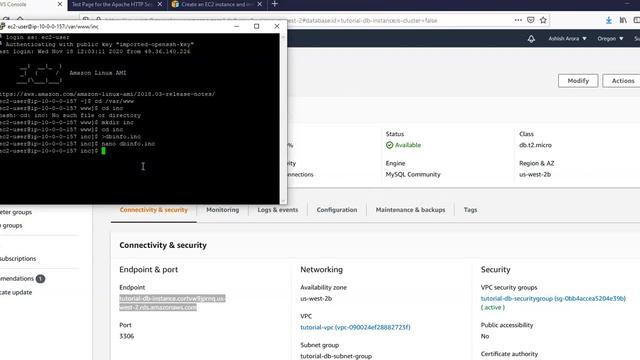The height and width of the screenshot is (360, 640).
Task: Open the Firefox library icon
Action: point(623,20)
